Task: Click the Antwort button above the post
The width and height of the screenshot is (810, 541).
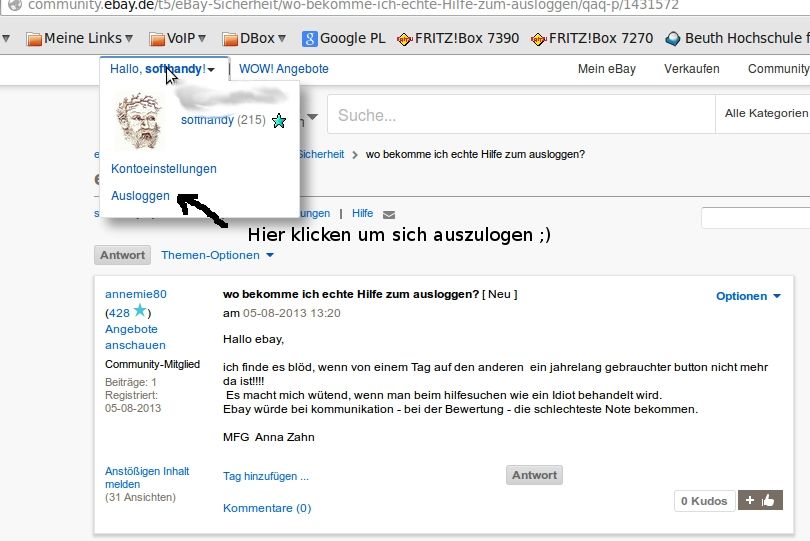Action: (x=122, y=255)
